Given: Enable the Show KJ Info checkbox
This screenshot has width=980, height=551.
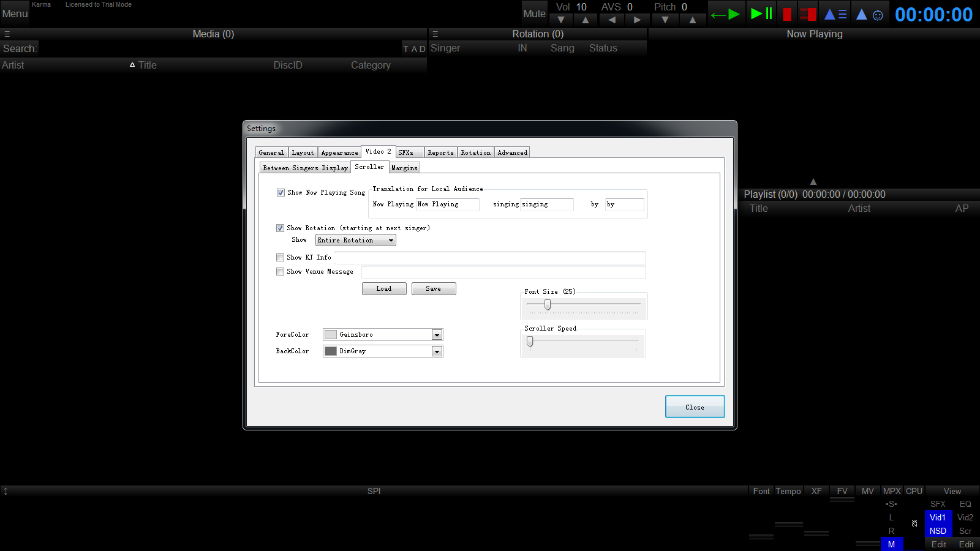Looking at the screenshot, I should pyautogui.click(x=280, y=258).
